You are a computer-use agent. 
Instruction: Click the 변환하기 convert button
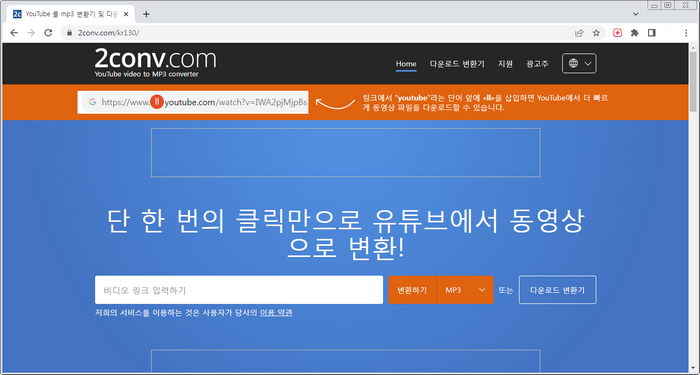(412, 290)
